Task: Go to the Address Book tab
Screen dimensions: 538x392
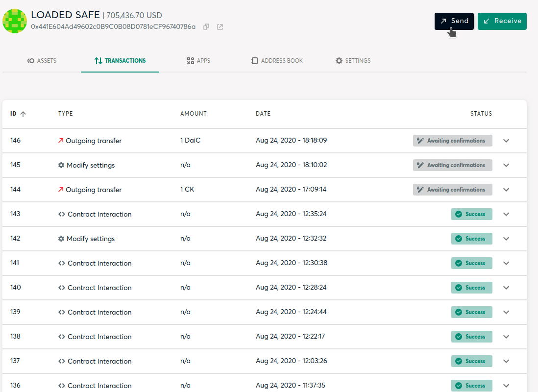Action: [x=277, y=61]
